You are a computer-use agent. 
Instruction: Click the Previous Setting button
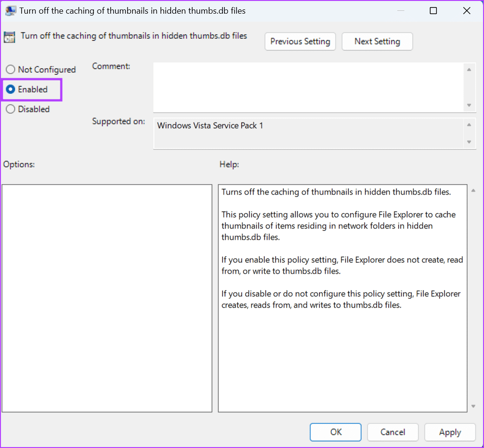(x=300, y=41)
